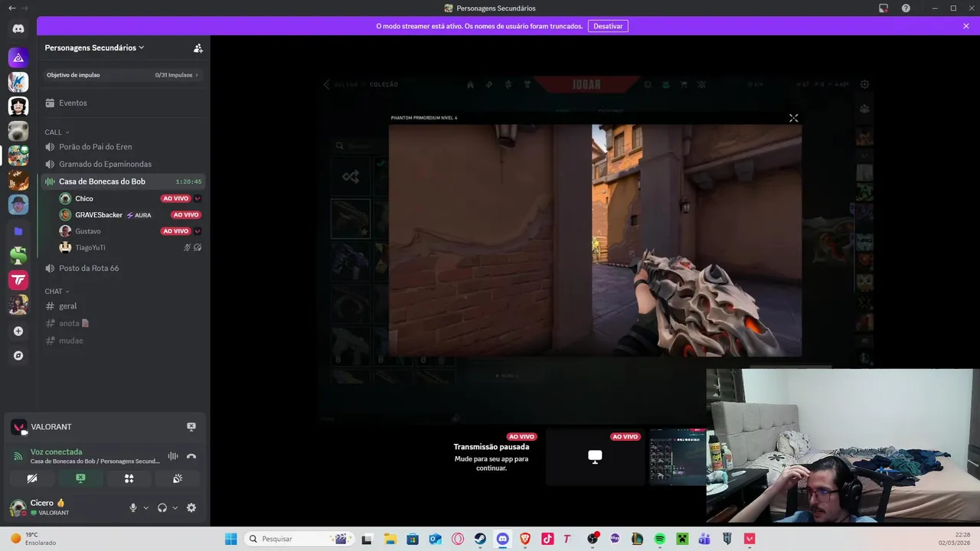The height and width of the screenshot is (551, 980).
Task: Click Voz conectada status text
Action: (x=56, y=452)
